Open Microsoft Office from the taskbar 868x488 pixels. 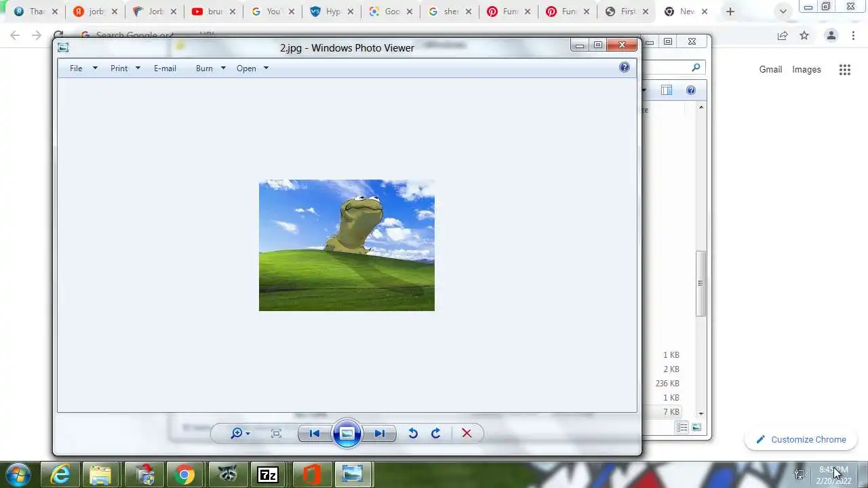[x=311, y=474]
